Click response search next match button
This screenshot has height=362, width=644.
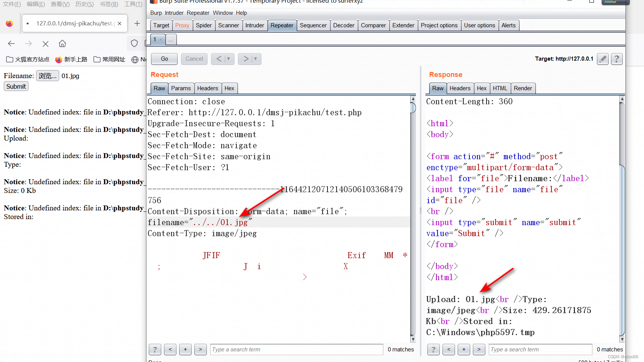pos(479,349)
